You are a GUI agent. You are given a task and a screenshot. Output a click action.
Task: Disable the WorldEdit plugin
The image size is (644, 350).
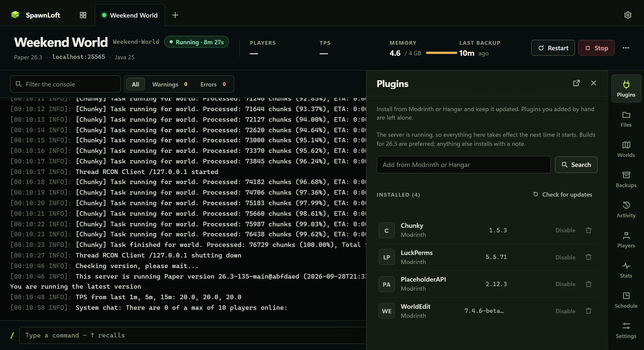[x=565, y=311]
